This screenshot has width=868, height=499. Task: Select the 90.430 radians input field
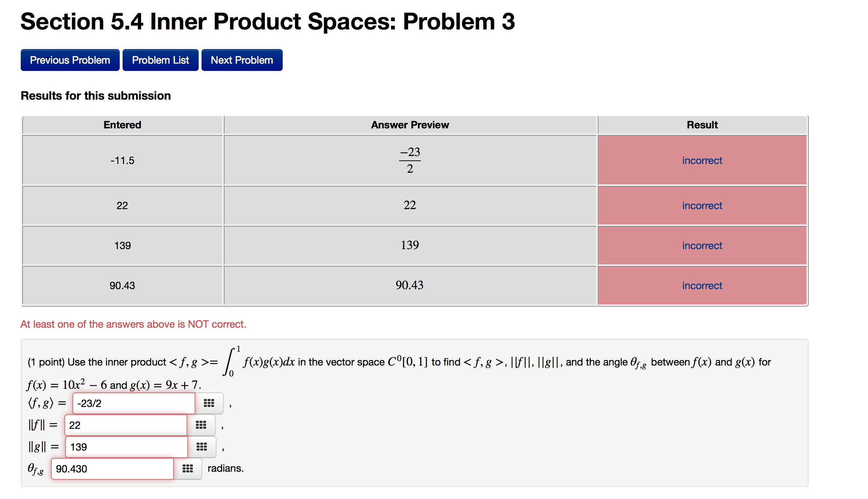point(112,469)
